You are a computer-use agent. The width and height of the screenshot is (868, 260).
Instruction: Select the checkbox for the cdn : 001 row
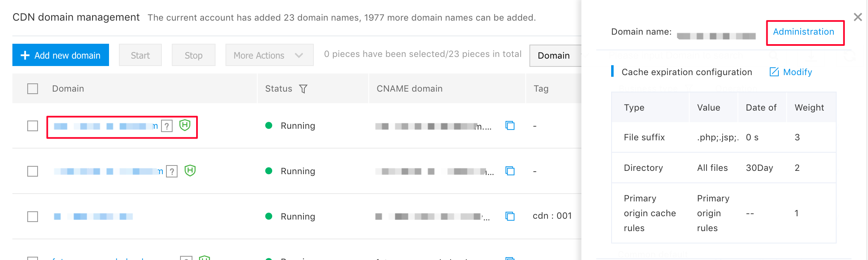tap(33, 217)
